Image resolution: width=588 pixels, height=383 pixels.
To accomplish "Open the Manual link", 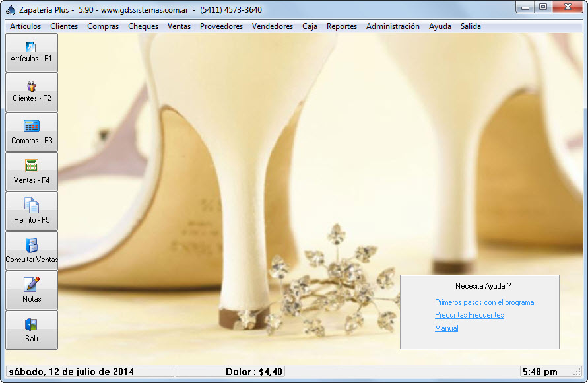I will [x=446, y=328].
